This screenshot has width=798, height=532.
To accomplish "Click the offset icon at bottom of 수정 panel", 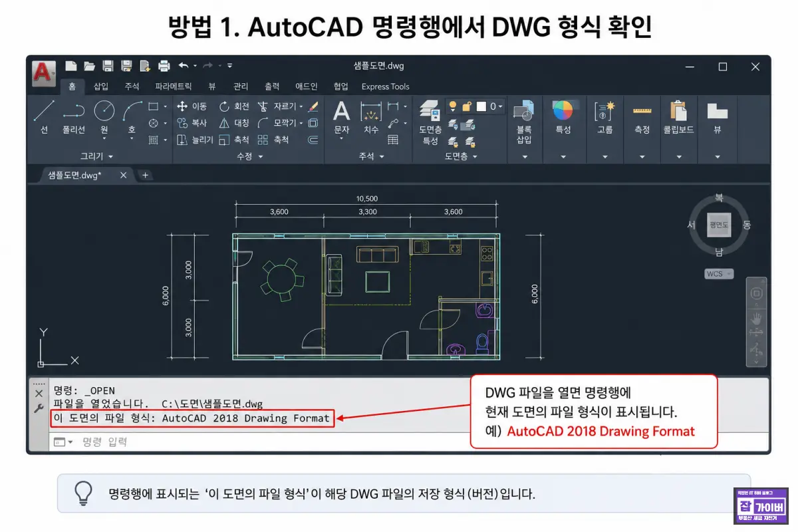I will [314, 140].
